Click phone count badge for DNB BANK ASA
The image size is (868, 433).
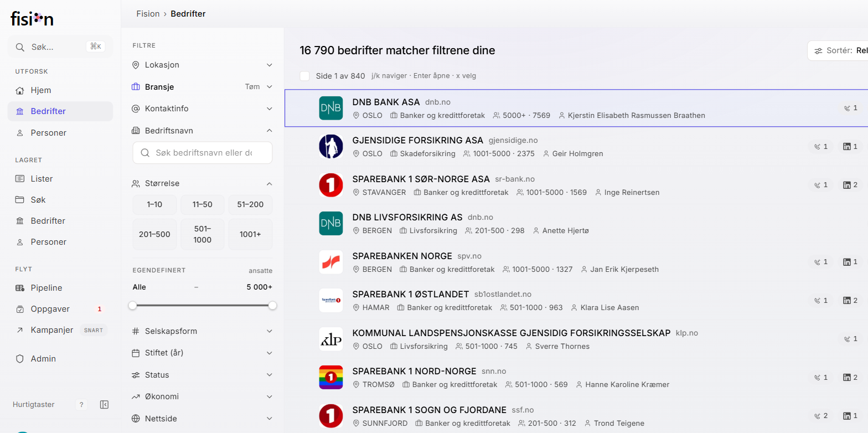pyautogui.click(x=850, y=108)
